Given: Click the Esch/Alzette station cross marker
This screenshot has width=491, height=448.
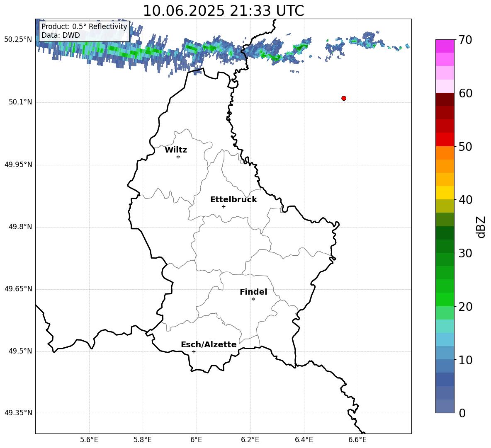Looking at the screenshot, I should pos(194,351).
